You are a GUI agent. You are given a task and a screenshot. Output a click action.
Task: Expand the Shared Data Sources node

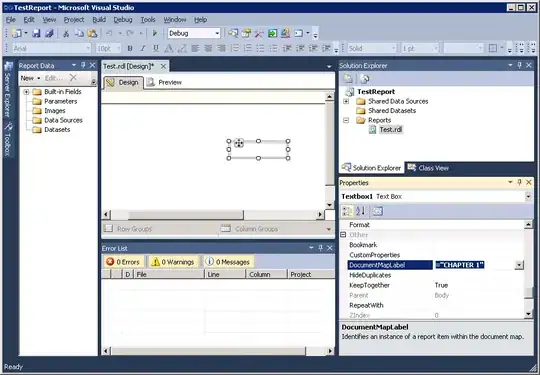(x=346, y=101)
